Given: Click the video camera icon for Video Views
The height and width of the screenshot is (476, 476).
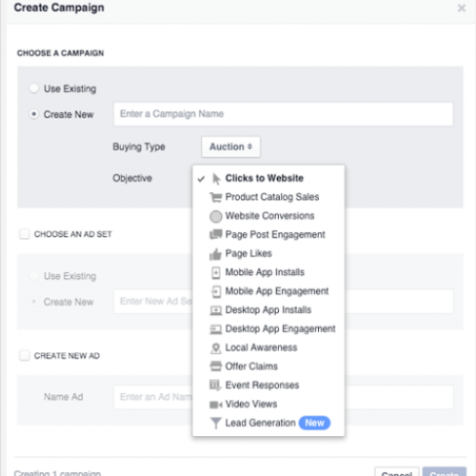Looking at the screenshot, I should pos(216,405).
